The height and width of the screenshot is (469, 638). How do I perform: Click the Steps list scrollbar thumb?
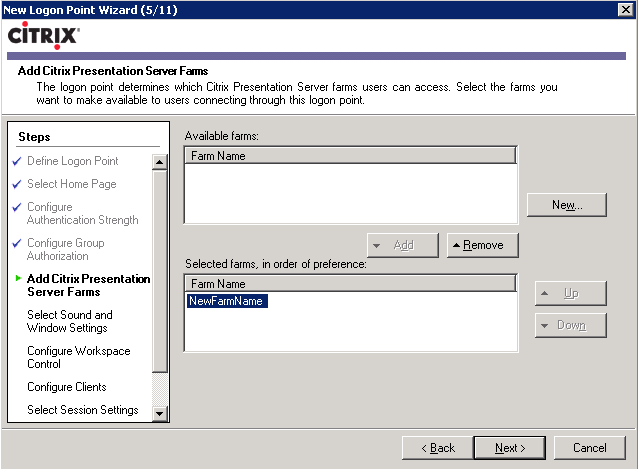(x=160, y=271)
